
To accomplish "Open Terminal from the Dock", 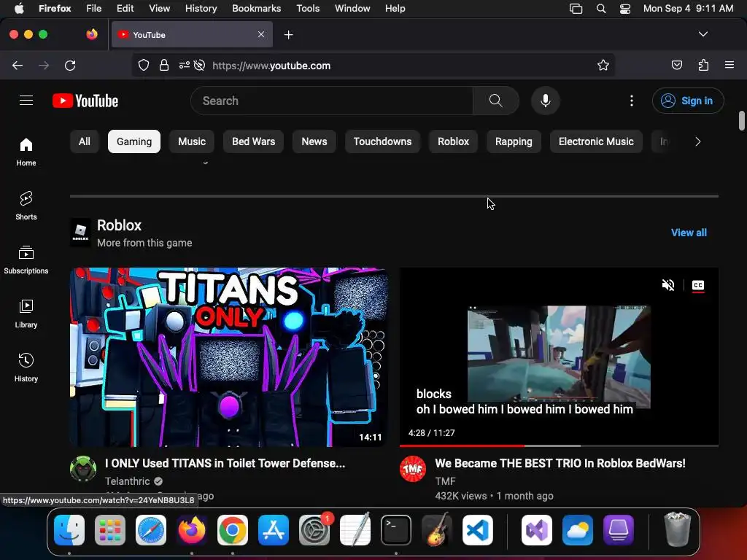I will (396, 529).
